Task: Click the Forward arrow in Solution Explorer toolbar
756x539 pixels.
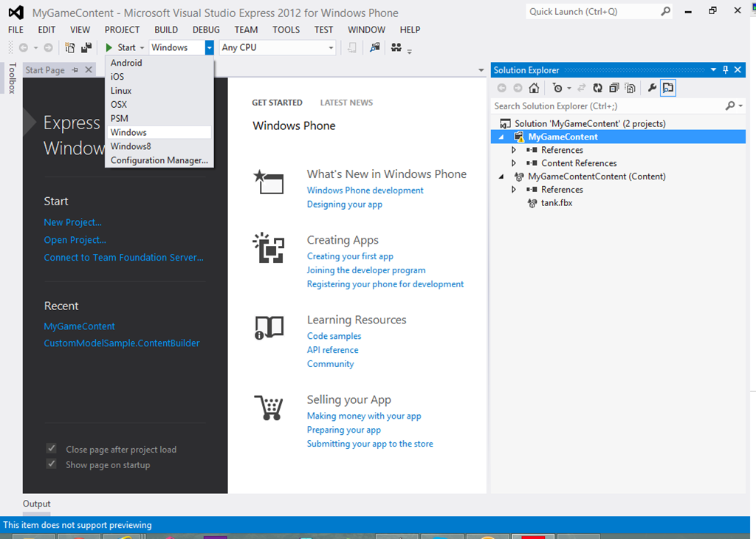Action: (518, 88)
